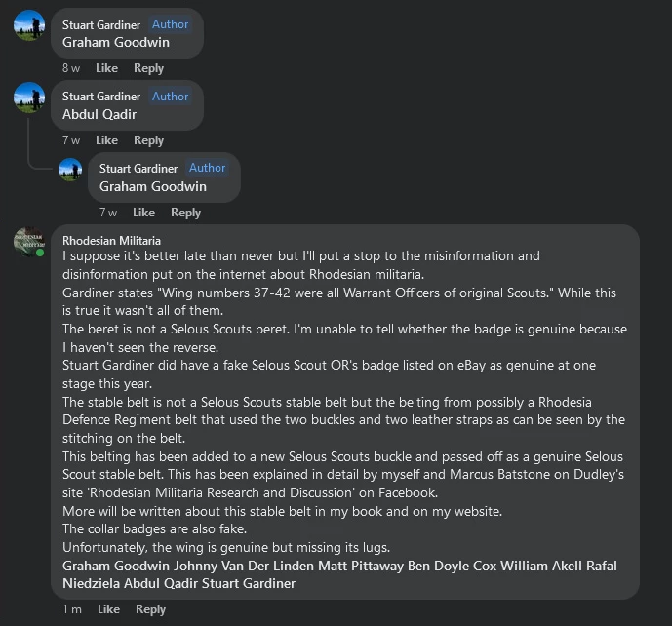The height and width of the screenshot is (626, 672).
Task: Reply to the Rhodesian Militaria comment
Action: tap(150, 609)
